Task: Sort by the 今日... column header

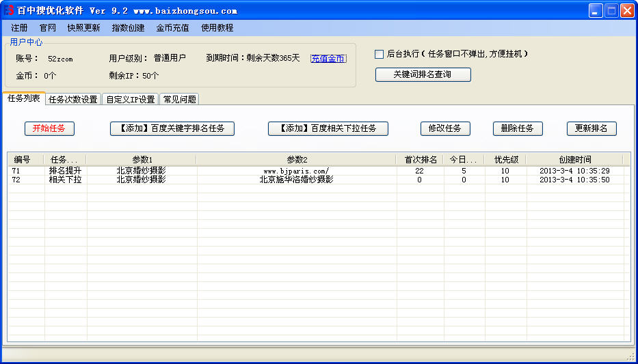Action: pos(464,159)
